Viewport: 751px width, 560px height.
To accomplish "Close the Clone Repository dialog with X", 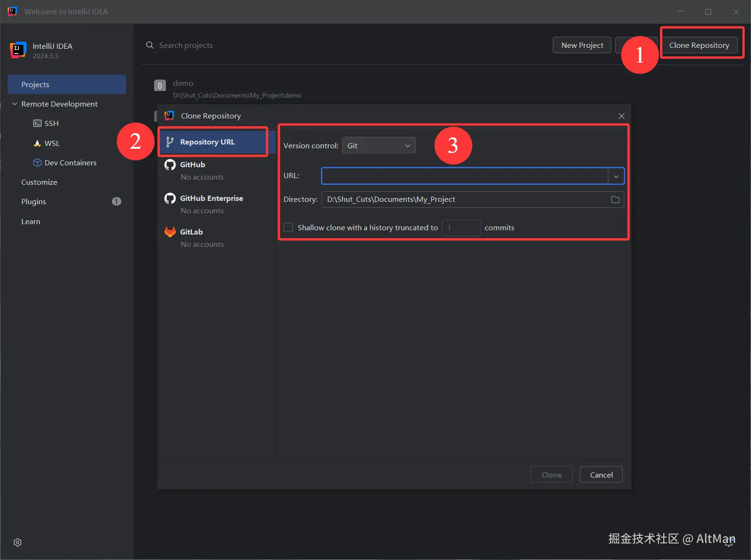I will (622, 116).
